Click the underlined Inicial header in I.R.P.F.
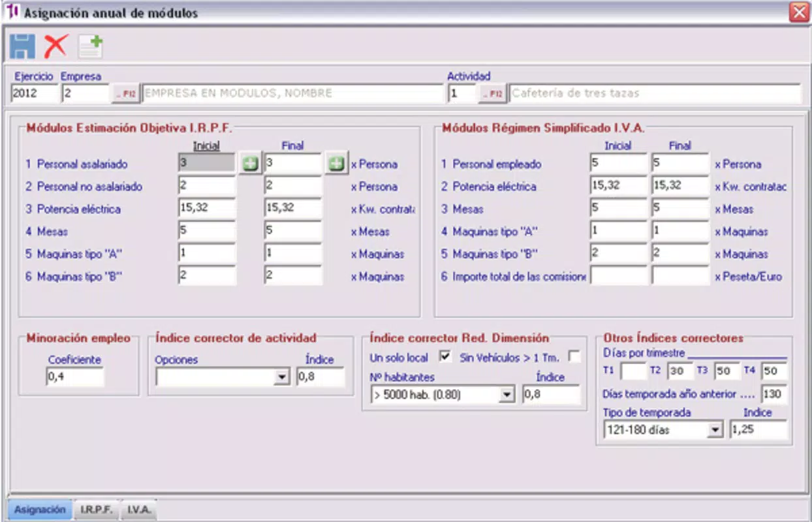 point(206,146)
